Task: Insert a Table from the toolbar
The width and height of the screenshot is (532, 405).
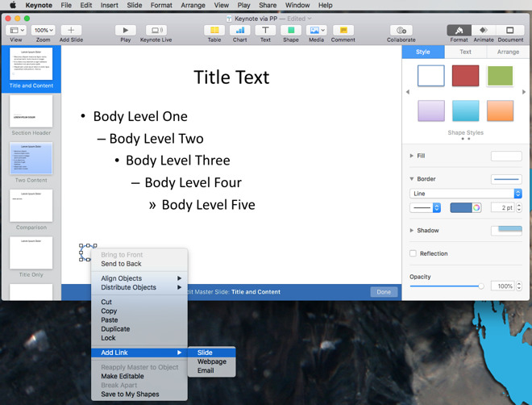Action: pyautogui.click(x=214, y=30)
